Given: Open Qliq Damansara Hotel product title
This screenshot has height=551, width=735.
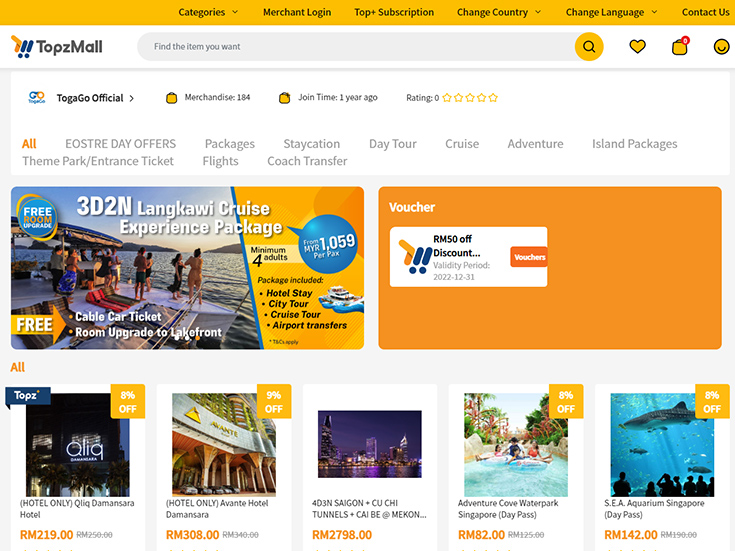Looking at the screenshot, I should [77, 509].
